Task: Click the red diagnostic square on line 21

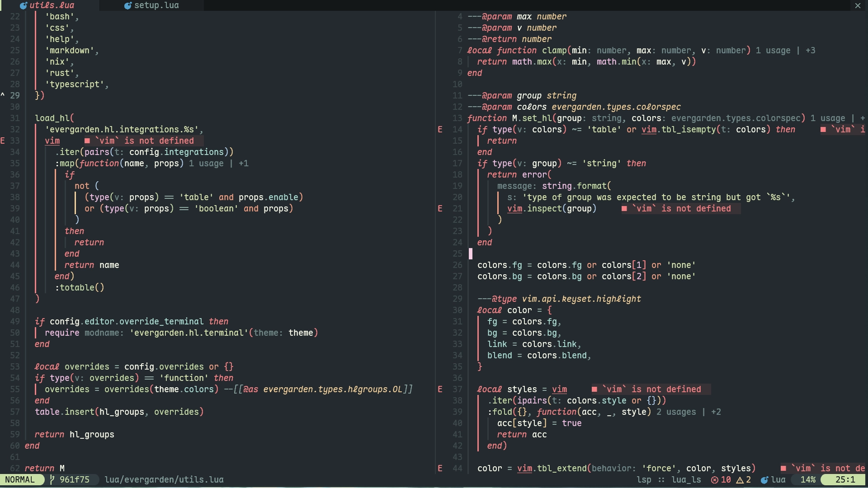Action: pyautogui.click(x=624, y=208)
